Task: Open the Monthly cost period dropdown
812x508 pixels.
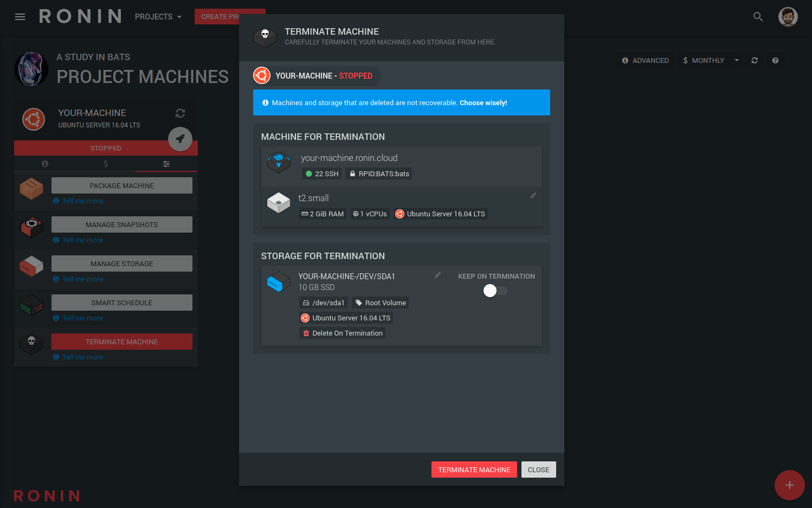Action: click(x=711, y=60)
